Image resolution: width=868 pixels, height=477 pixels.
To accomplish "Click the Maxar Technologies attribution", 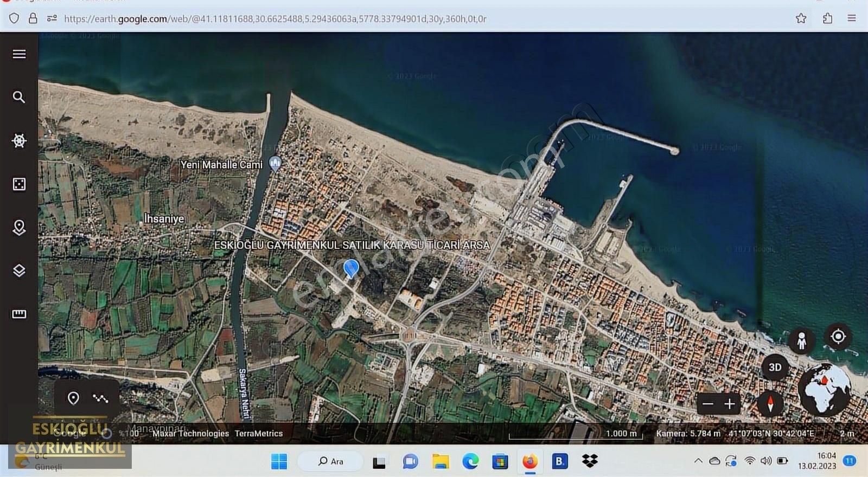I will (x=190, y=434).
